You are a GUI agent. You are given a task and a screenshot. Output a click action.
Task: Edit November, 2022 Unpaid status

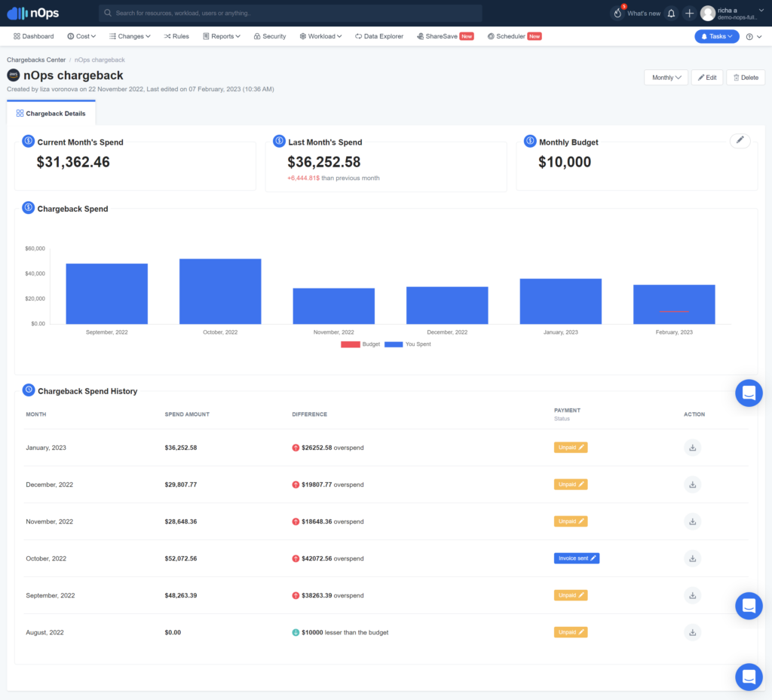click(571, 521)
